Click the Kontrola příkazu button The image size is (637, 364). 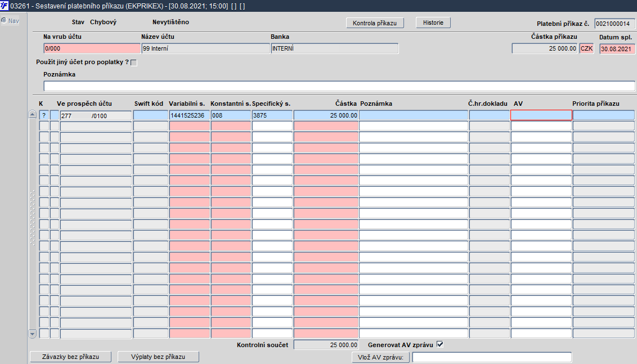(375, 23)
